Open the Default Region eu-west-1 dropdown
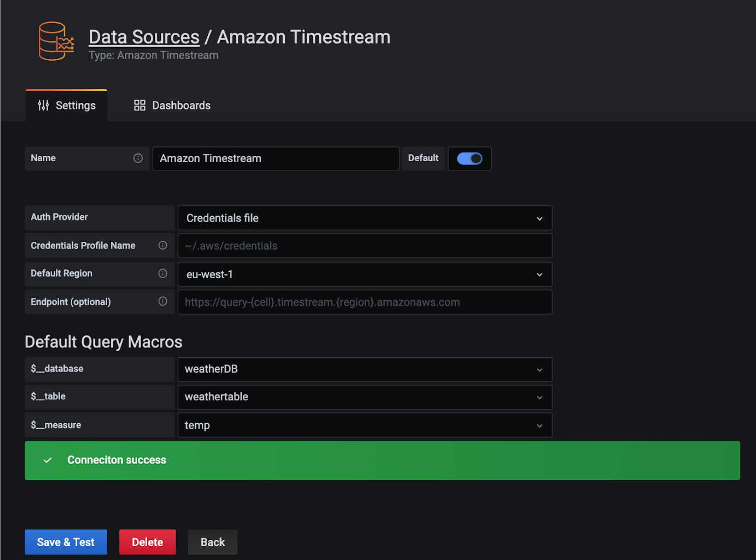 (365, 274)
